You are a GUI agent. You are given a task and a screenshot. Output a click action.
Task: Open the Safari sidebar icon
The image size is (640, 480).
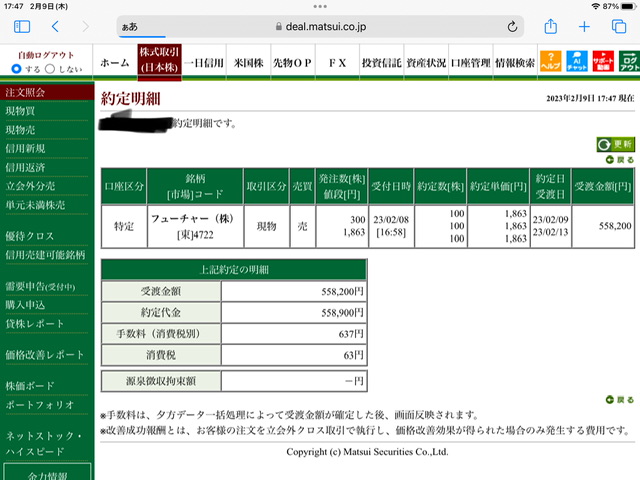(22, 27)
